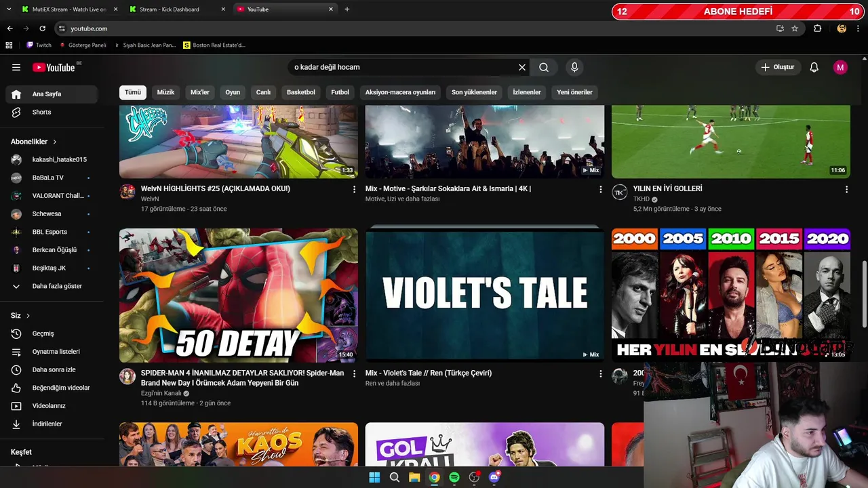Select the Canlı filter chip

pos(263,92)
